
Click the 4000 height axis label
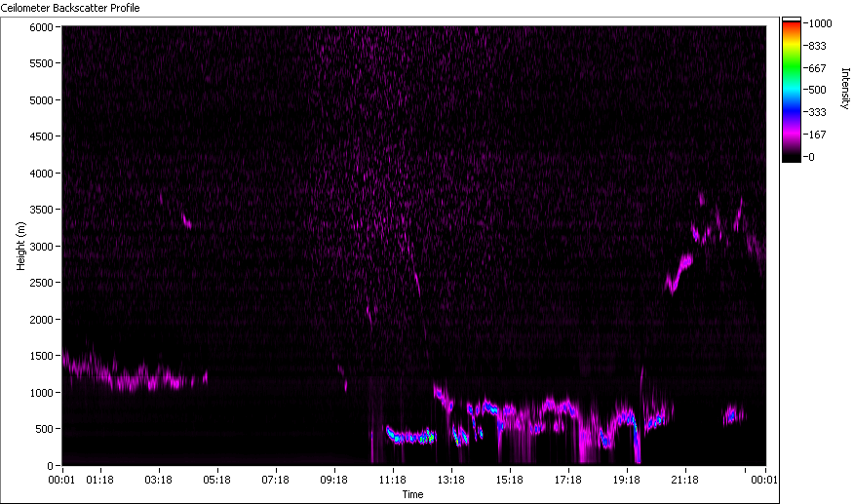pos(41,174)
